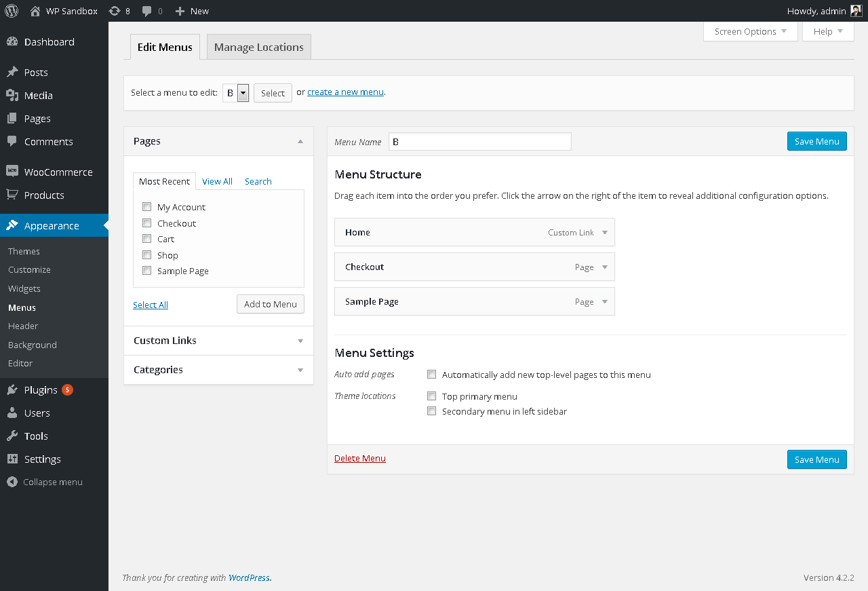Image resolution: width=868 pixels, height=591 pixels.
Task: Click the Posts pushpin icon
Action: [x=12, y=72]
